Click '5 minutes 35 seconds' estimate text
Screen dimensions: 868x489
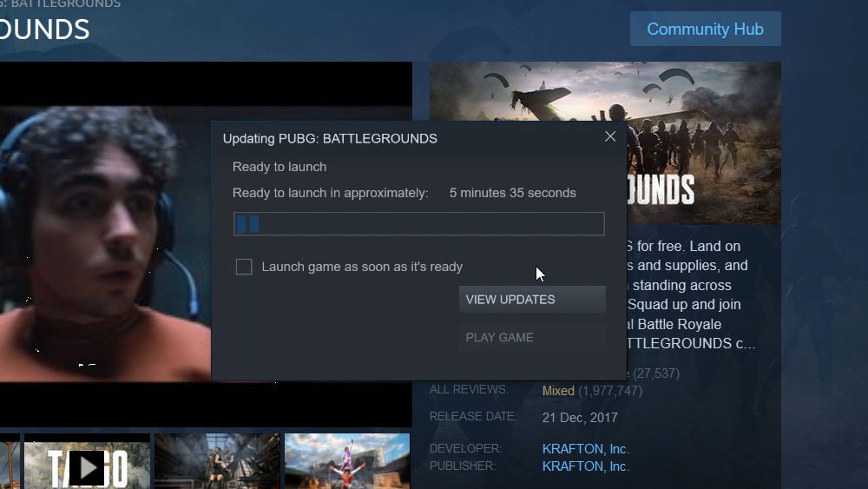[x=513, y=193]
